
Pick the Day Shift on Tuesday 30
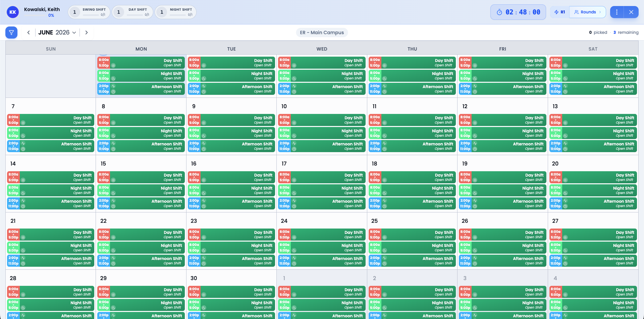(231, 292)
